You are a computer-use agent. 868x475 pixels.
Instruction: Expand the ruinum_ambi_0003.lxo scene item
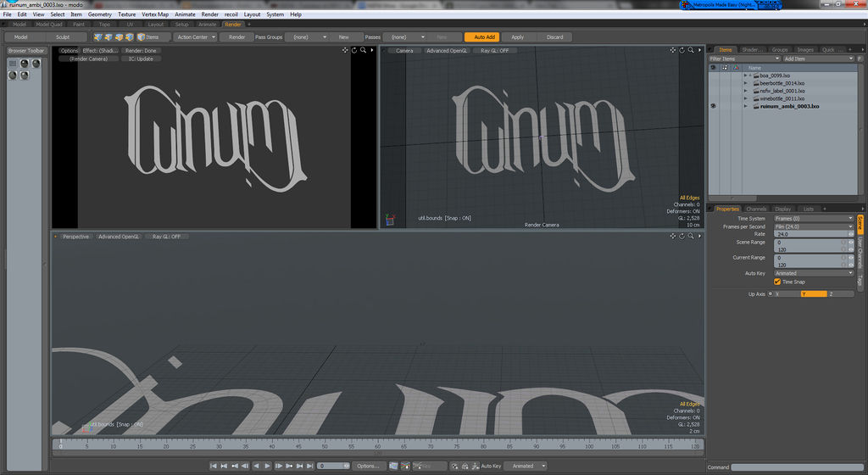click(x=746, y=106)
